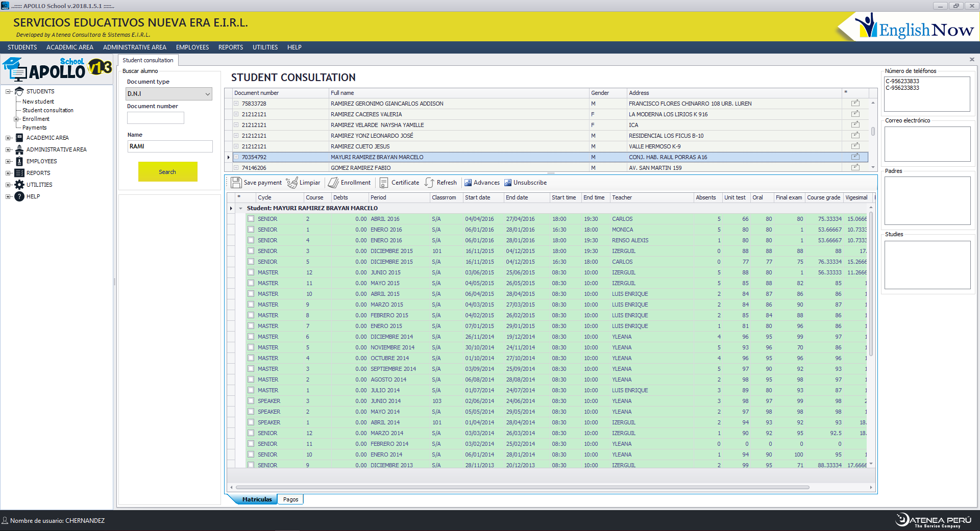
Task: Check the SENIOR course 3 DICIEMBRE 2015 box
Action: 251,251
